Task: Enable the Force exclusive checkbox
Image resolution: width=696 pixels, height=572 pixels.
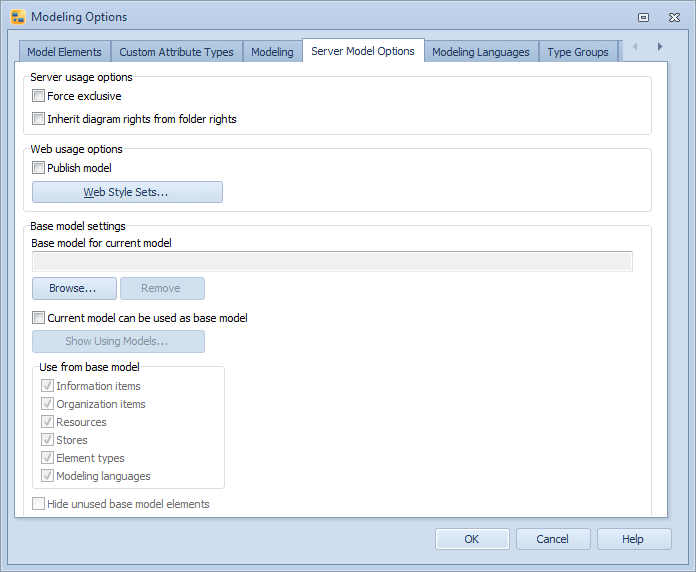Action: 38,96
